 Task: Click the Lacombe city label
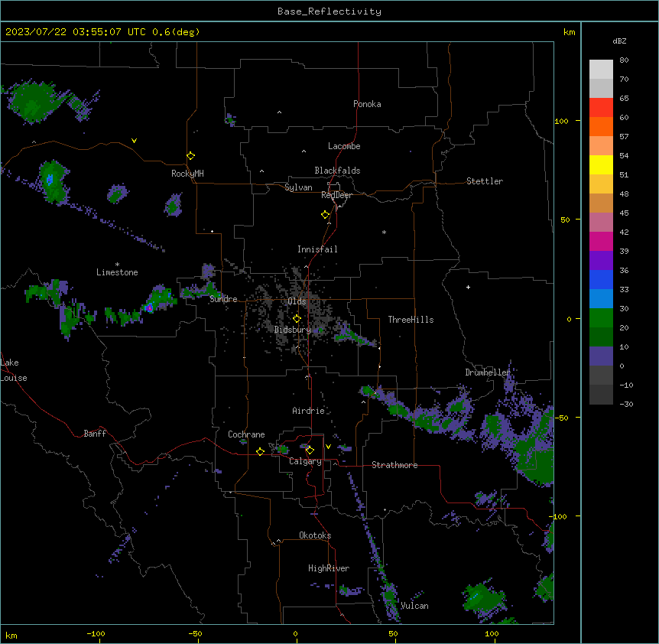coord(344,146)
